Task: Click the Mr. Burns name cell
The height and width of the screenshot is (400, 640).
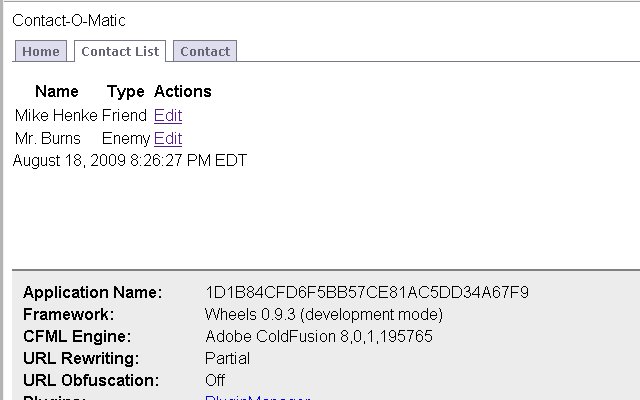Action: pyautogui.click(x=48, y=139)
